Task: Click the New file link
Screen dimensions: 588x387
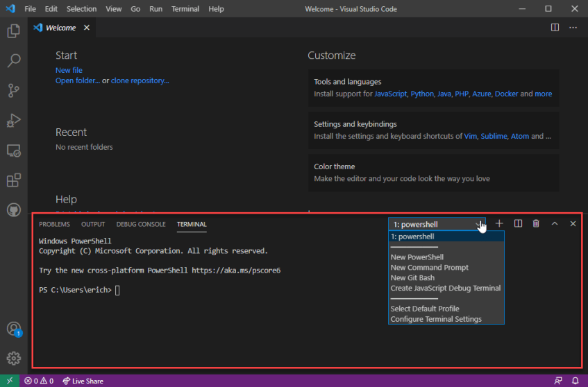Action: (x=69, y=70)
